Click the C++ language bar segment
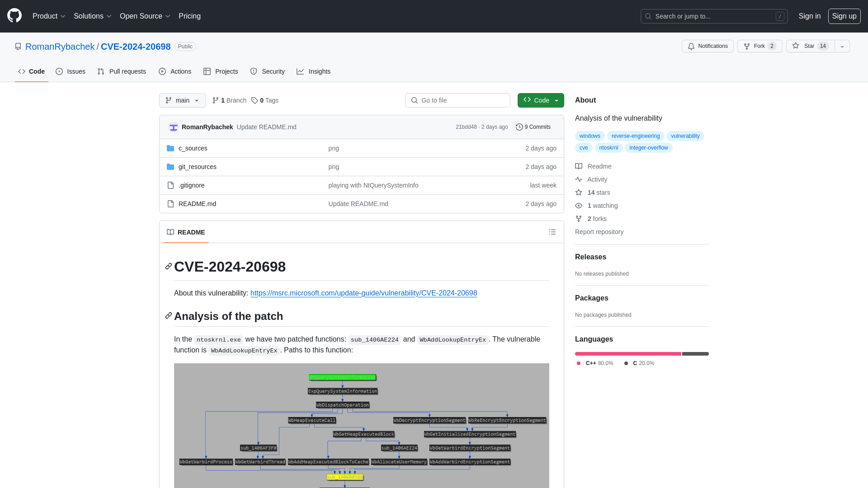Screen dimensions: 868x488 628,354
